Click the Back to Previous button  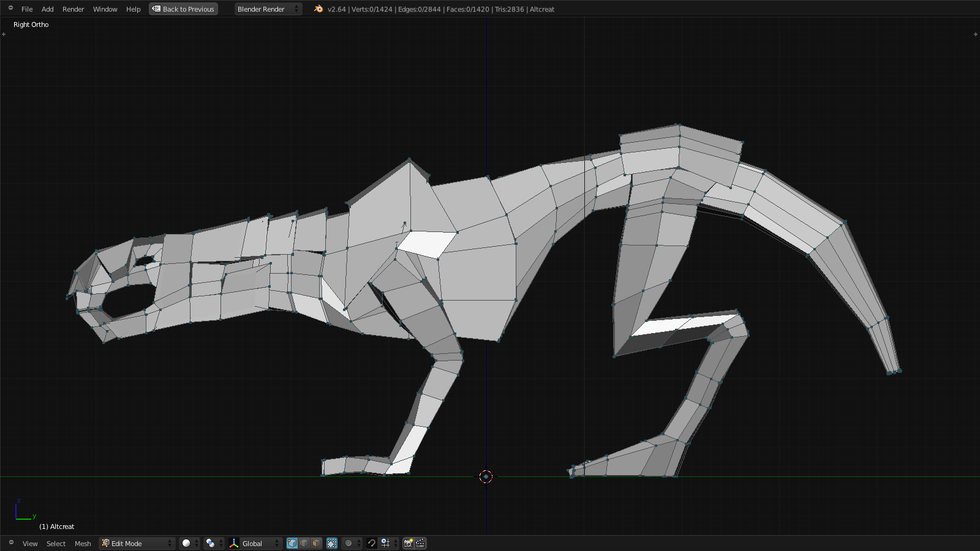pyautogui.click(x=183, y=9)
